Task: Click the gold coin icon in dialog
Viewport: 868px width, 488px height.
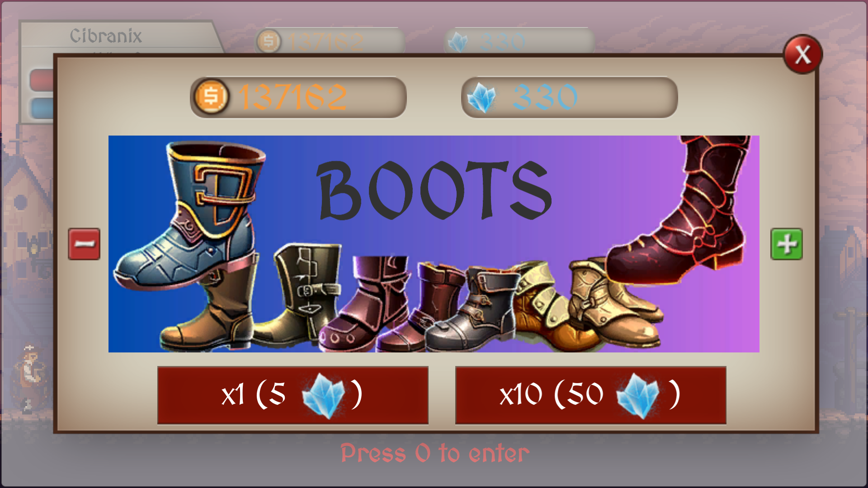Action: 211,97
